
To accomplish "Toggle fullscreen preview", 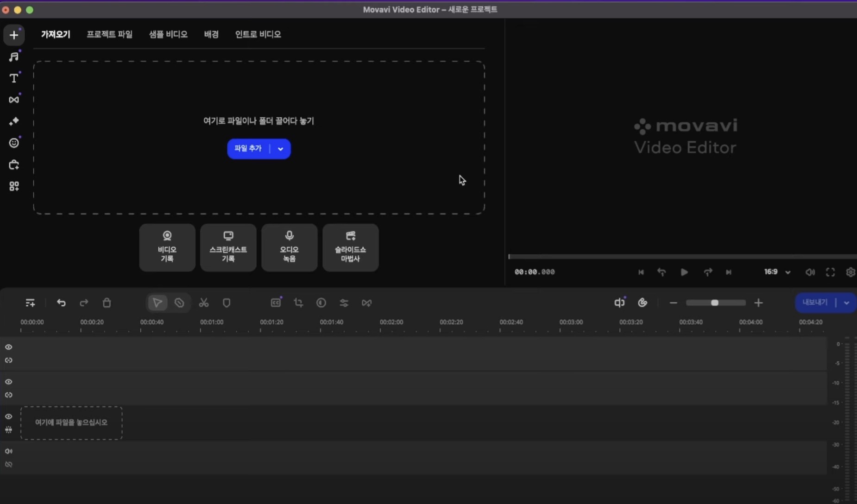I will coord(830,272).
